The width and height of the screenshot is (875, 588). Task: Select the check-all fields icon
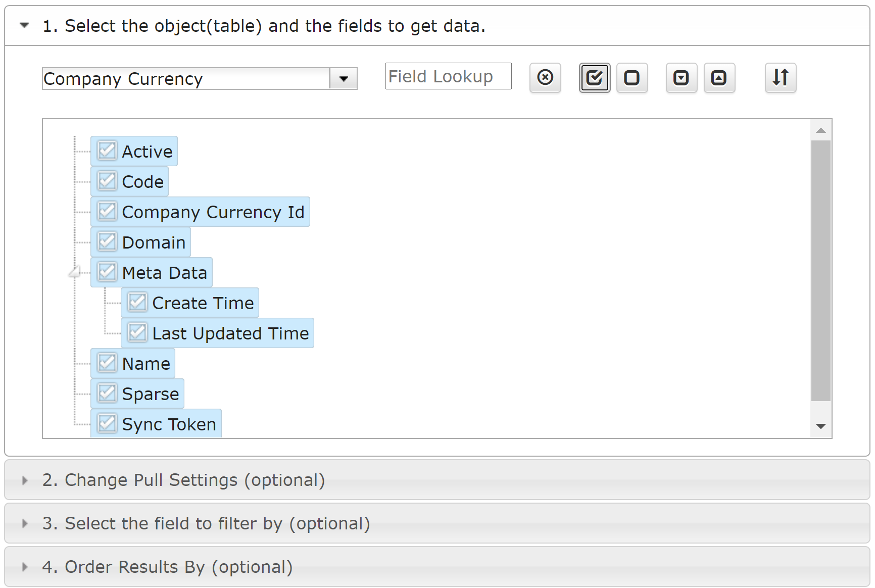595,78
